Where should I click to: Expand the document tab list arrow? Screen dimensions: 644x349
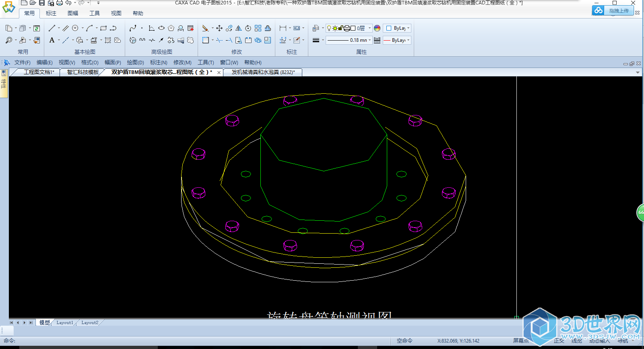pyautogui.click(x=638, y=72)
